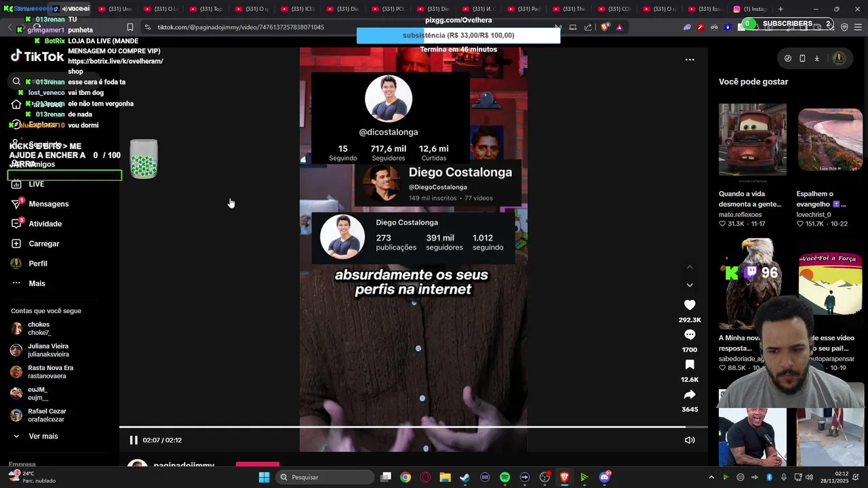Open a new browser tab
The height and width of the screenshot is (488, 868).
(x=781, y=9)
